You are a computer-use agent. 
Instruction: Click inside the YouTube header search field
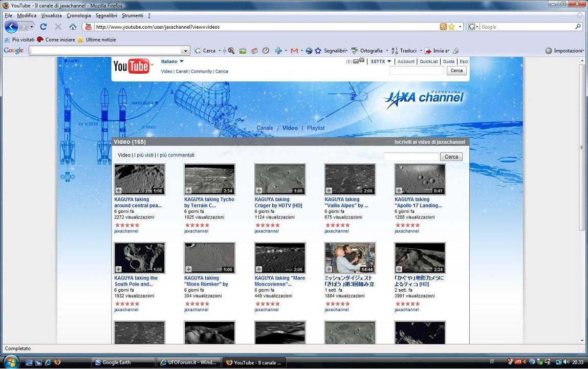(417, 71)
